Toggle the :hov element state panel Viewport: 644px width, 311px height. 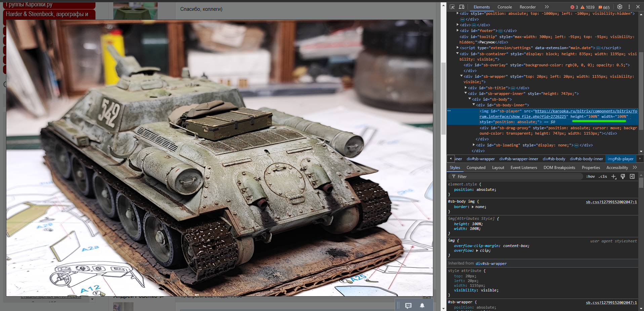point(591,177)
